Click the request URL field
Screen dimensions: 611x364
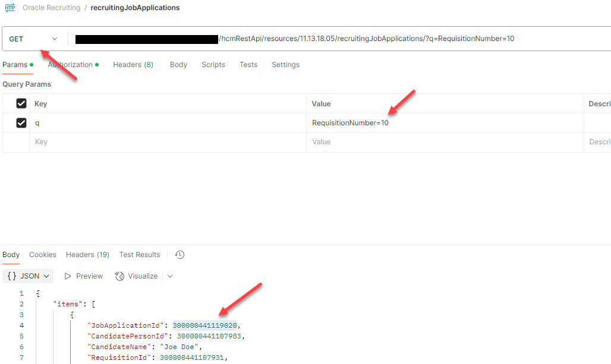pos(339,39)
